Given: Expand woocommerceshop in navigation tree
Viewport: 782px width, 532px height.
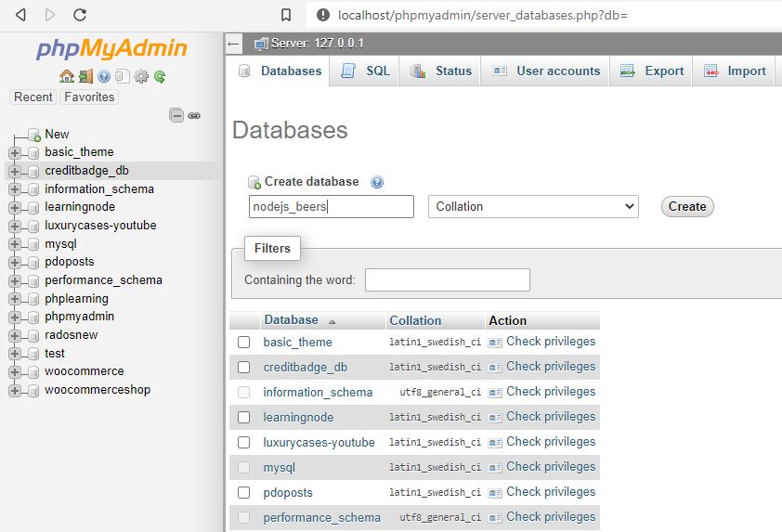Looking at the screenshot, I should tap(15, 390).
